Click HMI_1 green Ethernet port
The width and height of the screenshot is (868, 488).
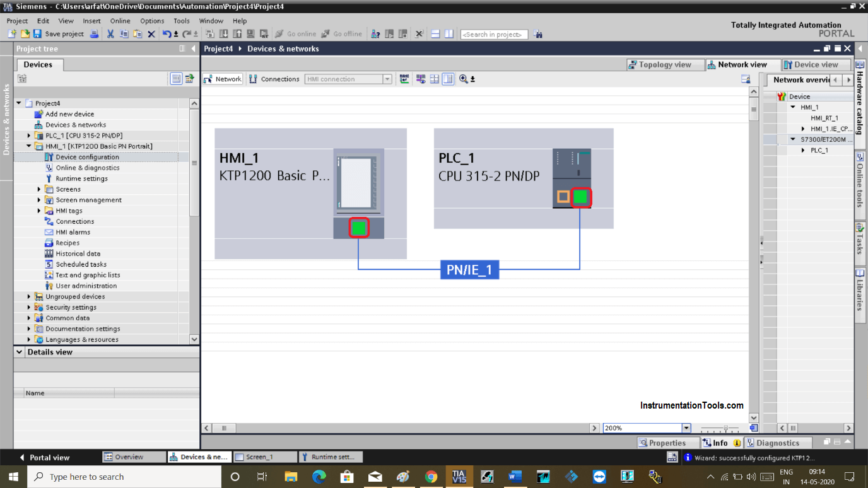pyautogui.click(x=359, y=228)
